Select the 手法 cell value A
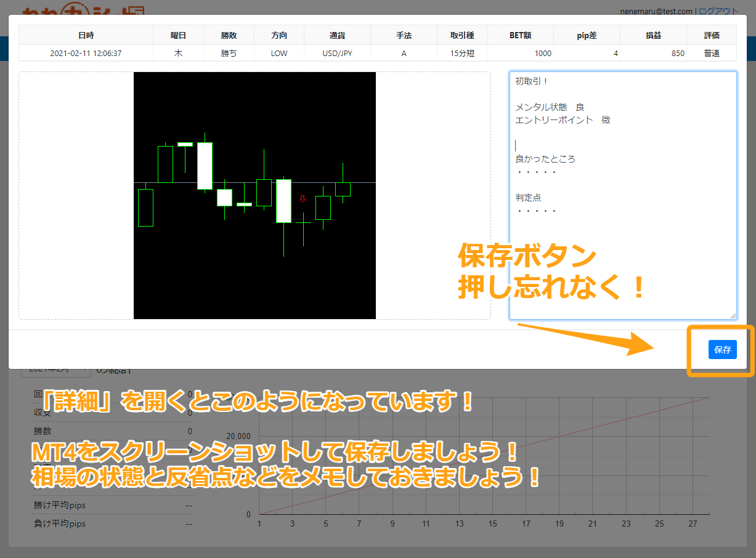Screen dimensions: 756x558 (x=404, y=53)
